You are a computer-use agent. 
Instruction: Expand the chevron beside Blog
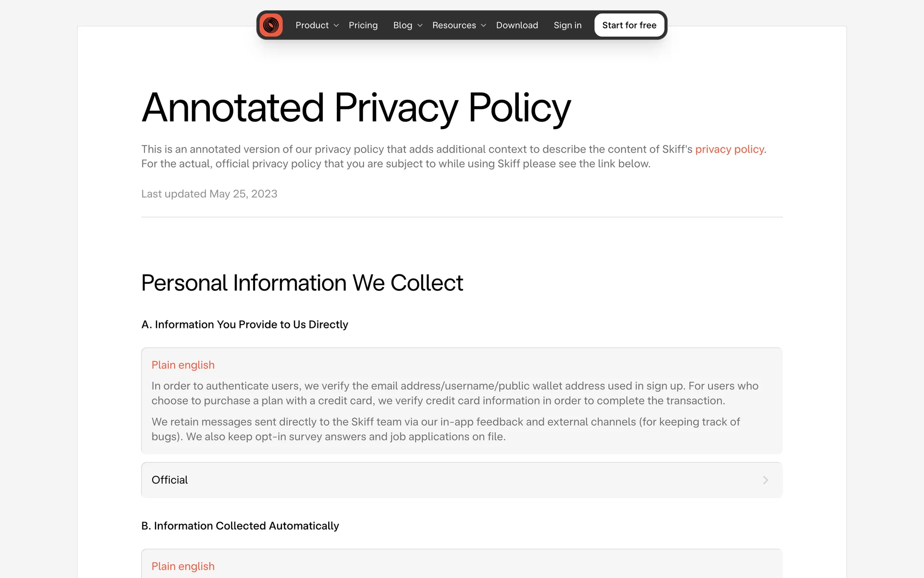[x=420, y=26]
